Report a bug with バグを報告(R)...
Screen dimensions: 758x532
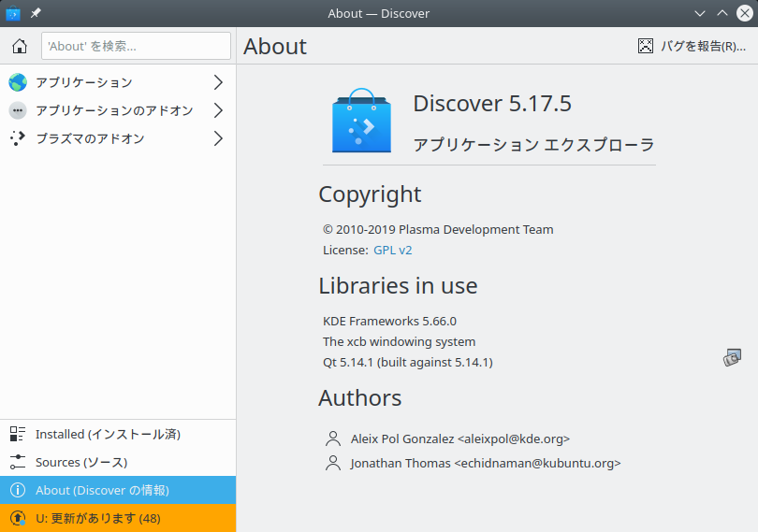tap(692, 46)
